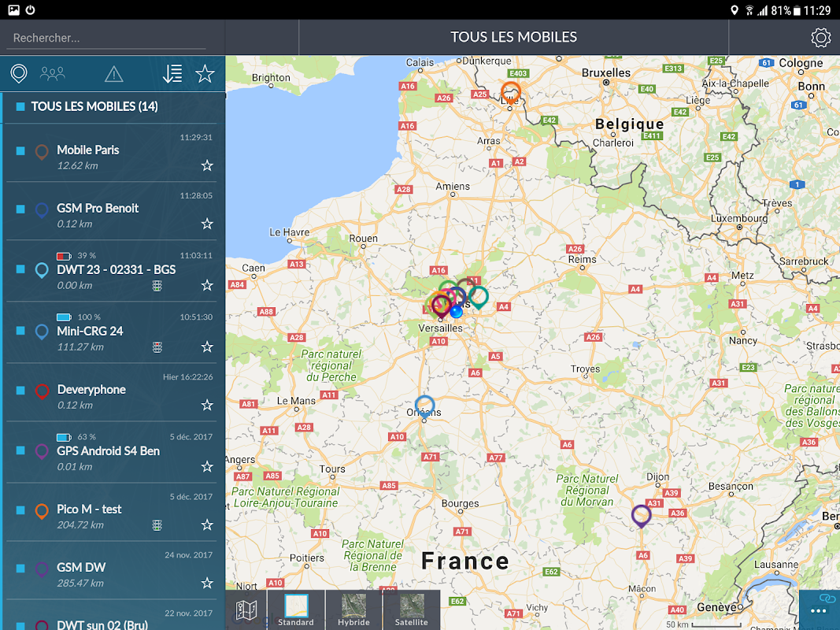Screen dimensions: 840x630
Task: Select the blue marker at Orléans
Action: tap(425, 406)
